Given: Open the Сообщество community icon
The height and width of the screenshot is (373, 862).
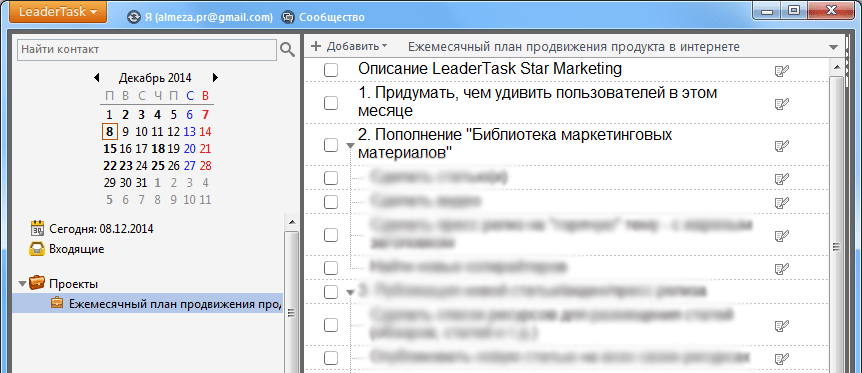Looking at the screenshot, I should click(288, 17).
